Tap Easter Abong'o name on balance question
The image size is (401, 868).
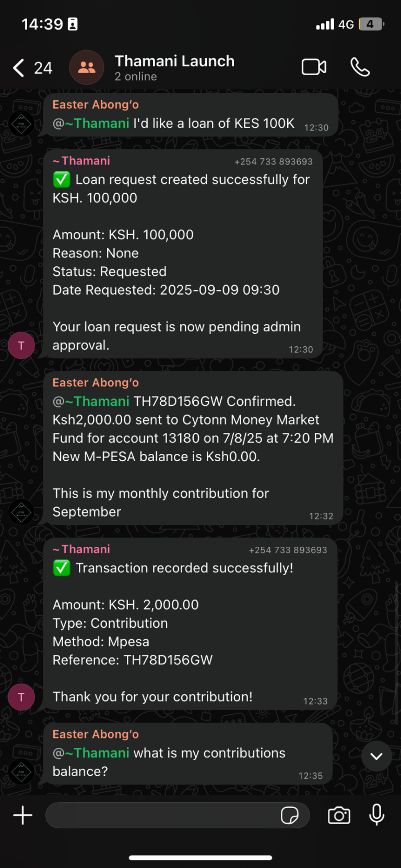[96, 734]
